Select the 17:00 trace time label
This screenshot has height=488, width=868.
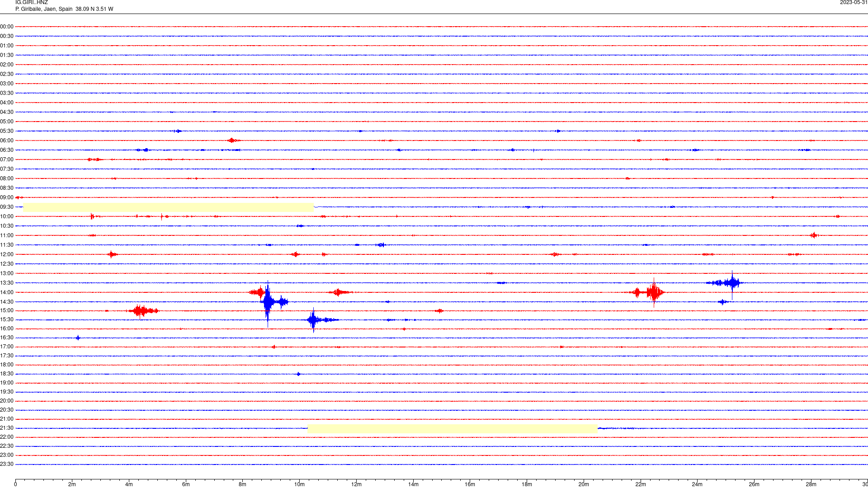coord(7,347)
